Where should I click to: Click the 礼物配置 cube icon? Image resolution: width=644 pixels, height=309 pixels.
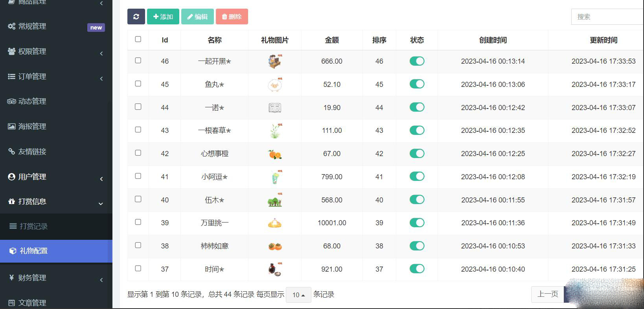(x=13, y=251)
